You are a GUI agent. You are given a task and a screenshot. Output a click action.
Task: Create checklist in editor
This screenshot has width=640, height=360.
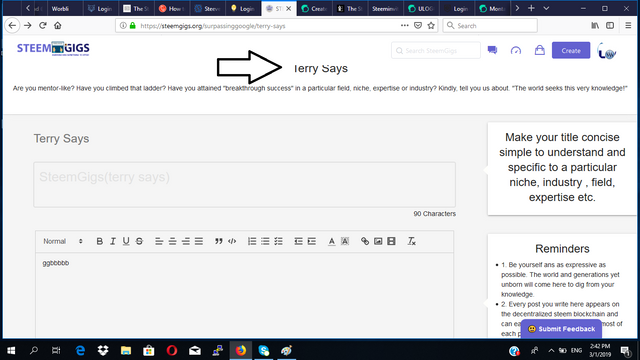pyautogui.click(x=278, y=241)
